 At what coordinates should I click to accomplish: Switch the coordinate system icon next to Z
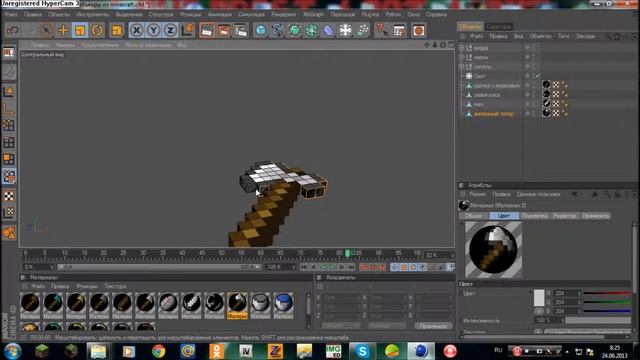pos(188,30)
